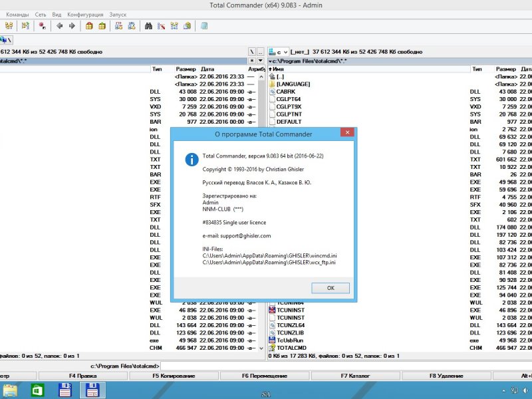
Task: Click the unpack files toolbar icon
Action: 102,26
